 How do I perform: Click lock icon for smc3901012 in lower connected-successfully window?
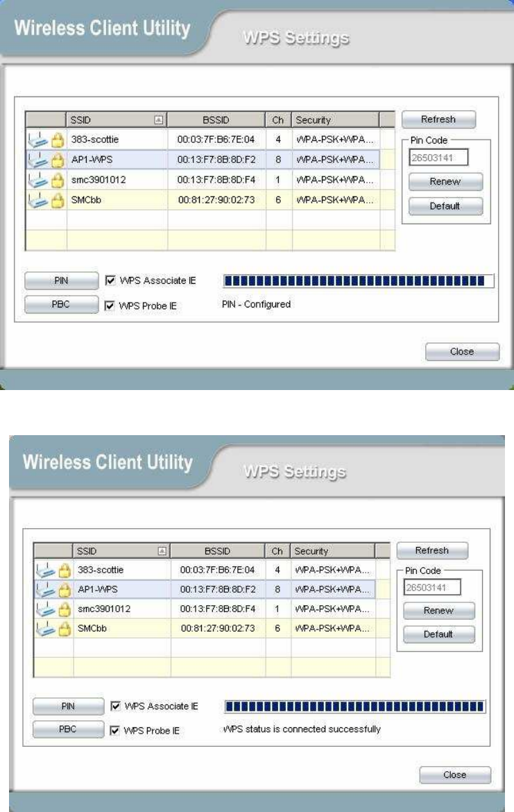click(x=65, y=609)
